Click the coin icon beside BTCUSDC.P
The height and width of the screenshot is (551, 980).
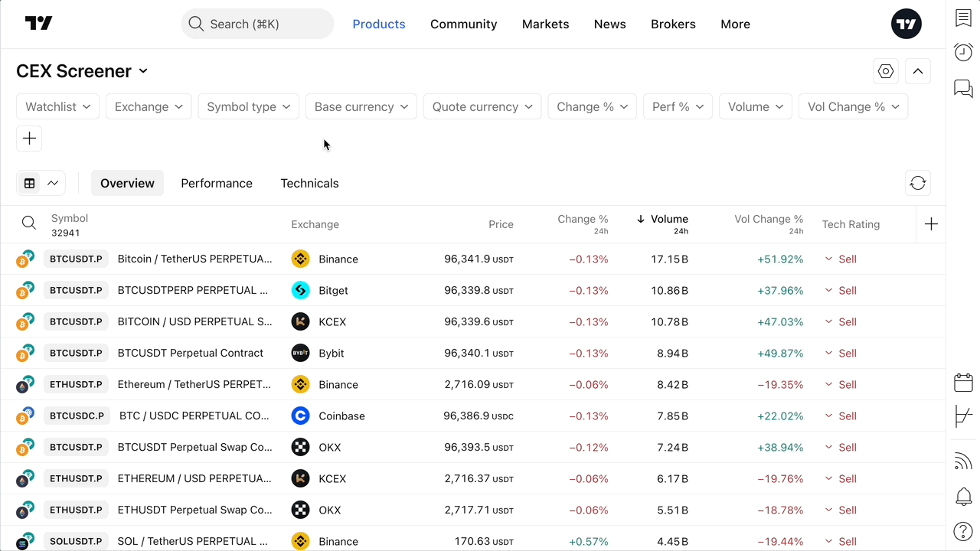click(x=25, y=416)
